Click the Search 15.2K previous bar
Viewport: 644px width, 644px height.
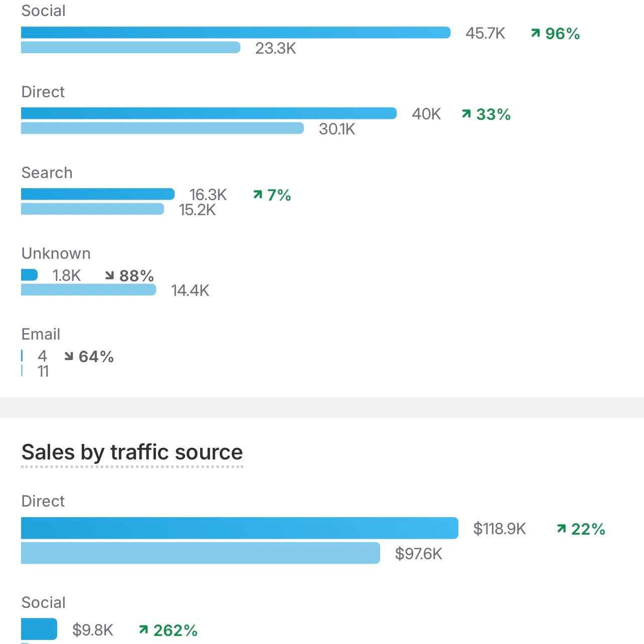(x=92, y=209)
